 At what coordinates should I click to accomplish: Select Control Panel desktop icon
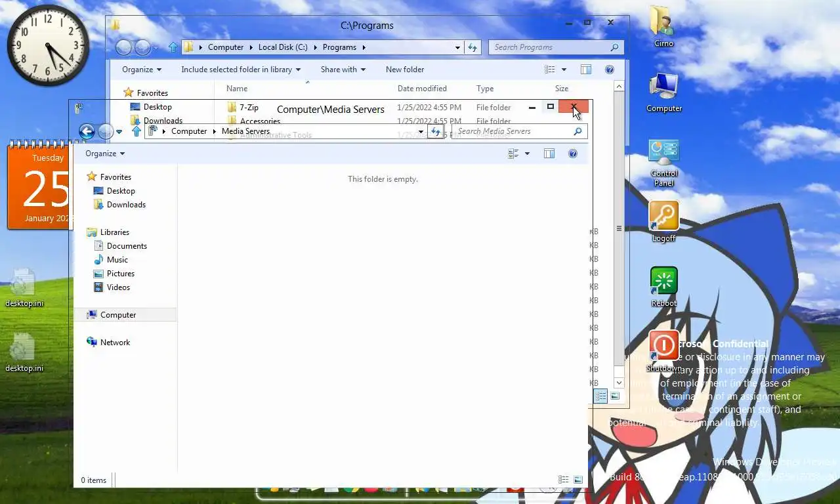(663, 163)
